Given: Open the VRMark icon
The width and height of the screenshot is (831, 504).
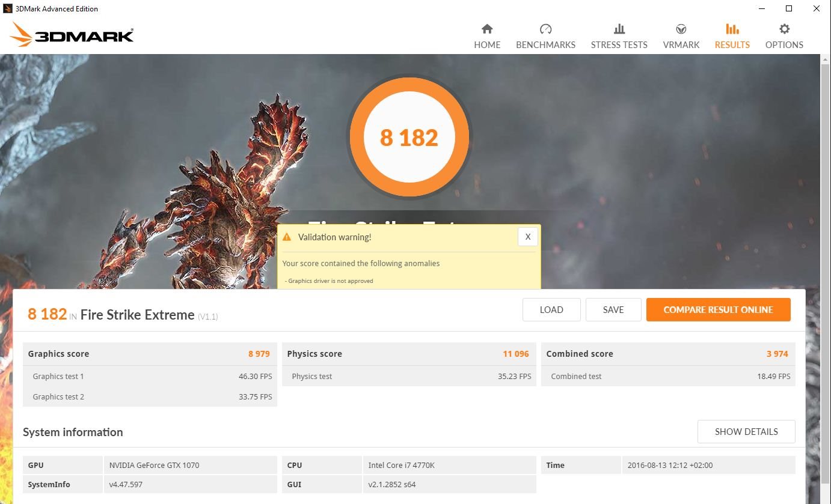Looking at the screenshot, I should click(x=681, y=29).
